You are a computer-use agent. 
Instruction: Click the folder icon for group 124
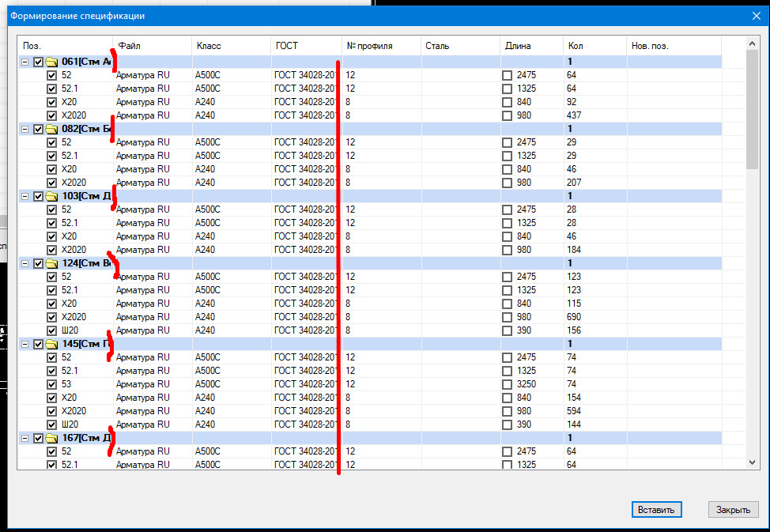click(x=52, y=263)
